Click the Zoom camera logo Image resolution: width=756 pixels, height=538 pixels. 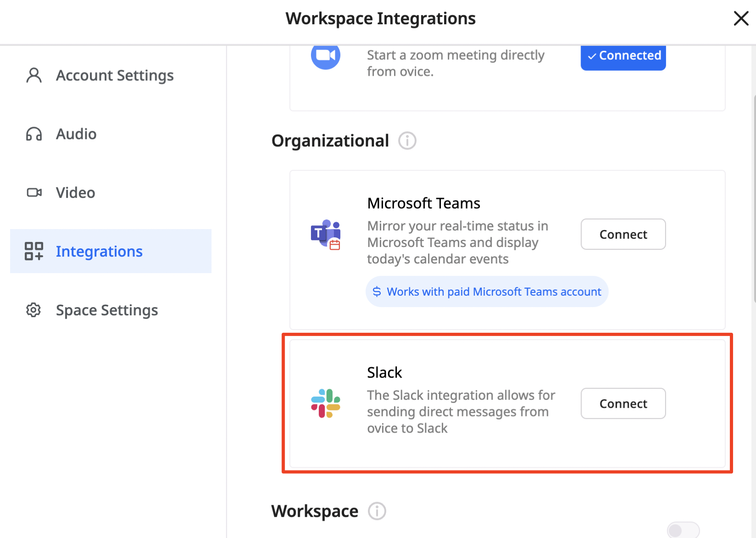[x=326, y=56]
